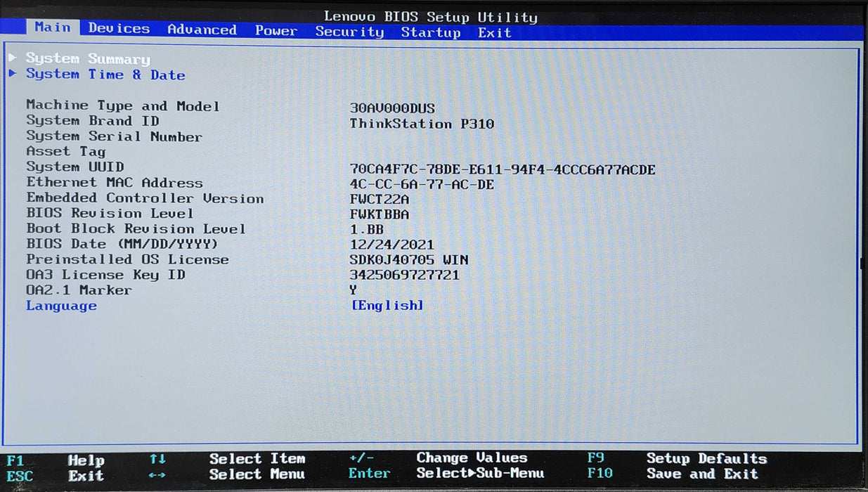Screen dimensions: 868x492
Task: Click ThinkStation P310 value
Action: coord(422,124)
